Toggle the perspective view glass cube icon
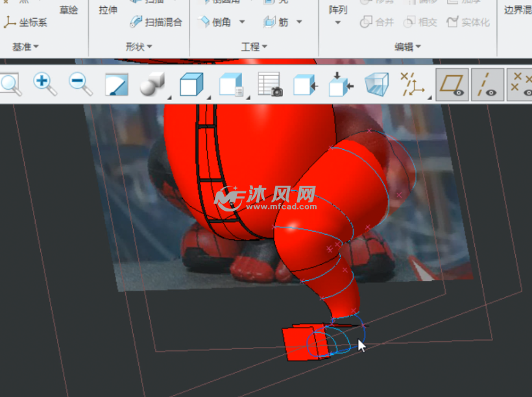This screenshot has height=397, width=532. tap(376, 84)
